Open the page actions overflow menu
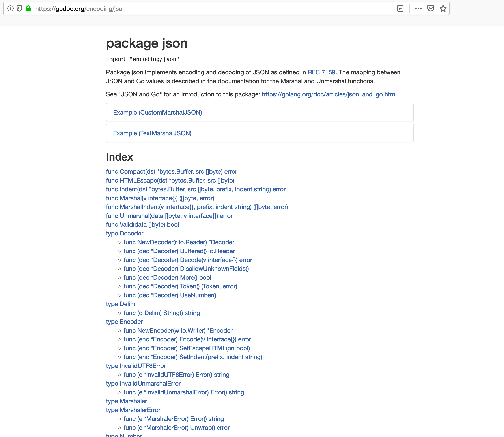The width and height of the screenshot is (504, 437). click(x=418, y=9)
